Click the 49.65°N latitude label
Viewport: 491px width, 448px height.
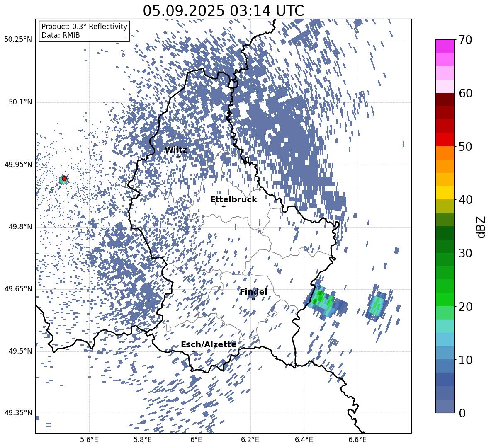18,289
